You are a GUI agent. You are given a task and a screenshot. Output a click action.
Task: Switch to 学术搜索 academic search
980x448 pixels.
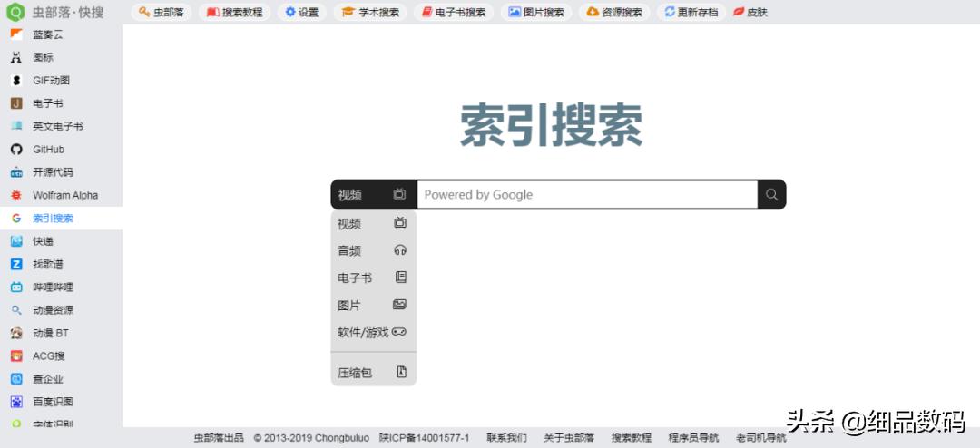pyautogui.click(x=370, y=12)
